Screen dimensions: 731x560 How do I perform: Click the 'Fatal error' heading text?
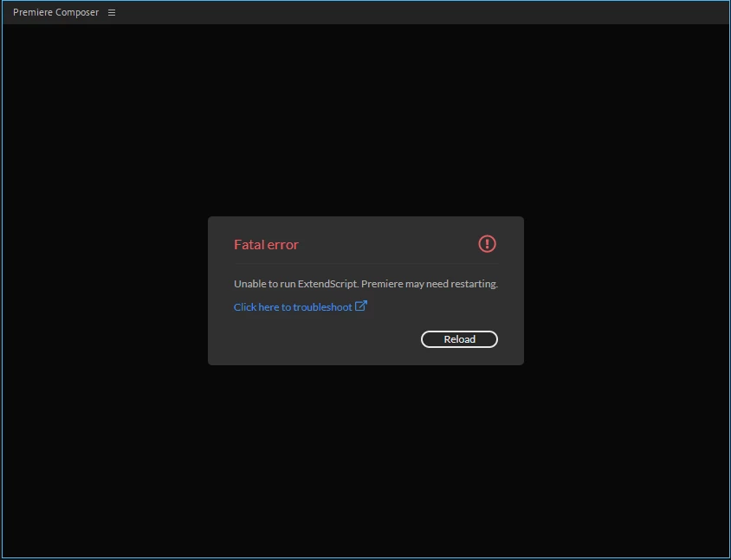tap(266, 245)
